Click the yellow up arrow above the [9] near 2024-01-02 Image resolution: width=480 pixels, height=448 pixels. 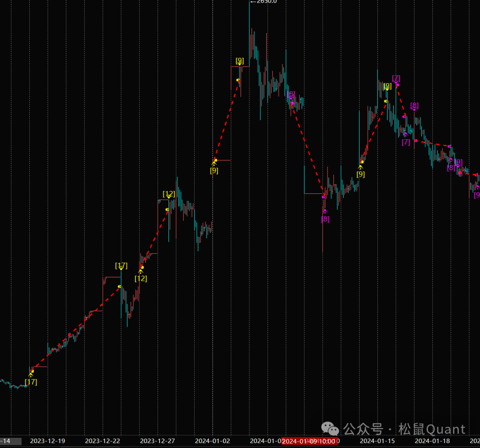tap(214, 164)
